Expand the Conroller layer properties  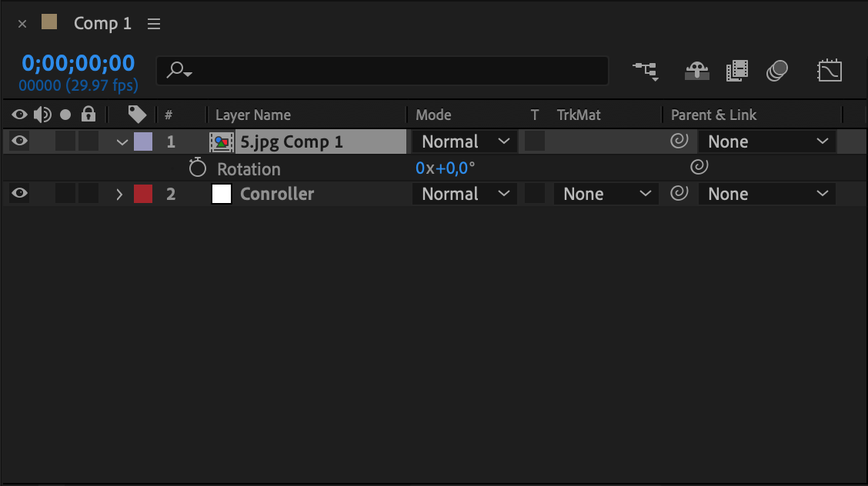point(119,194)
